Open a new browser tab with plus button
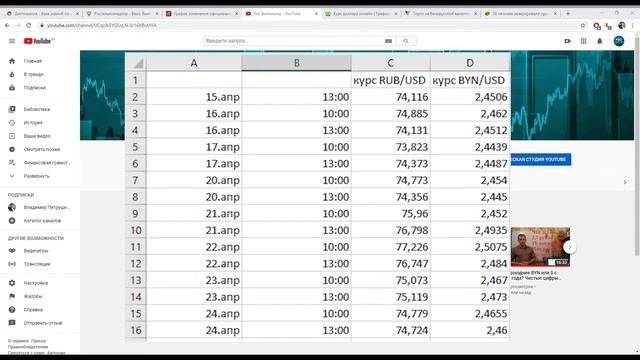This screenshot has width=640, height=360. pos(568,13)
